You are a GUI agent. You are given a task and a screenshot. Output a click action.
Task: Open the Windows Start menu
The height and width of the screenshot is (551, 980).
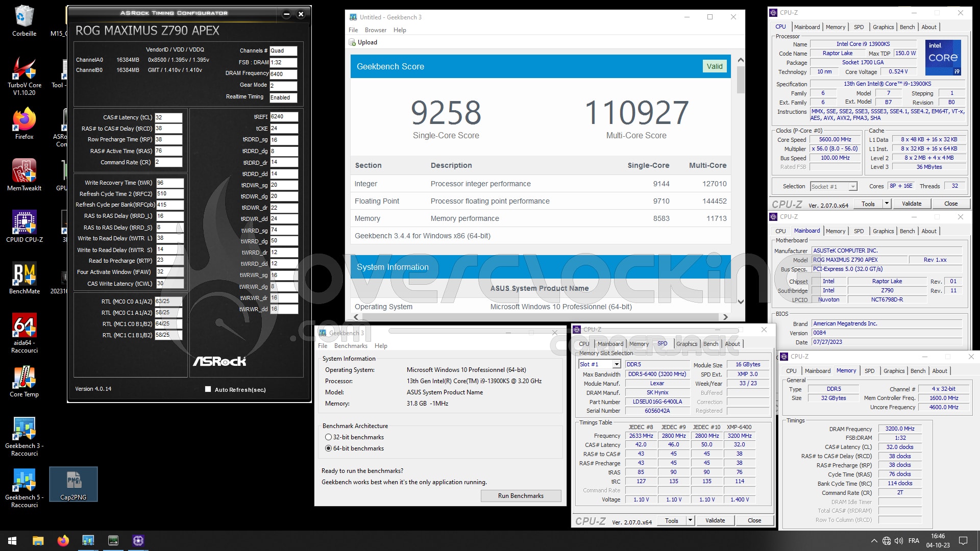coord(12,541)
